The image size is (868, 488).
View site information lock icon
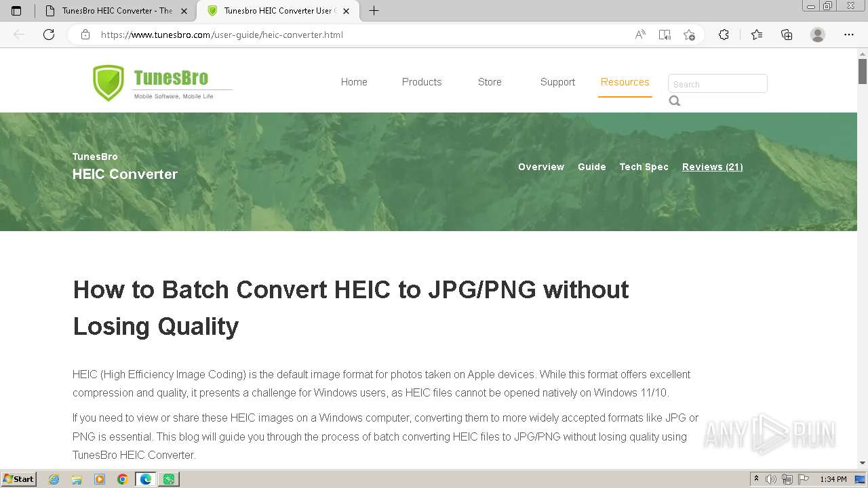[85, 35]
